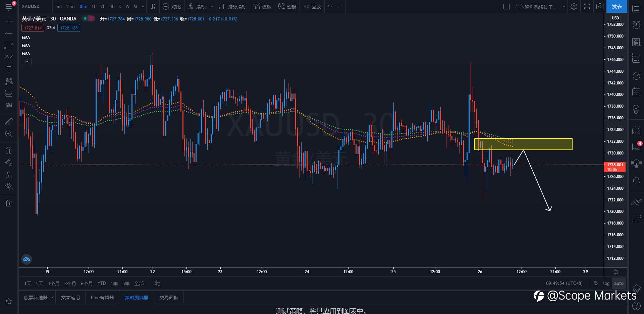The image size is (644, 314).
Task: Open the prediction and measurement tools
Action: click(9, 93)
